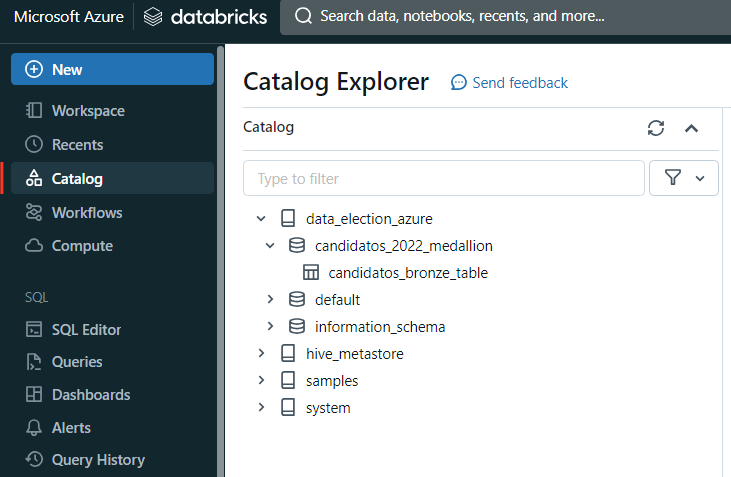Click the Query History clock icon
This screenshot has height=477, width=731.
pos(34,460)
